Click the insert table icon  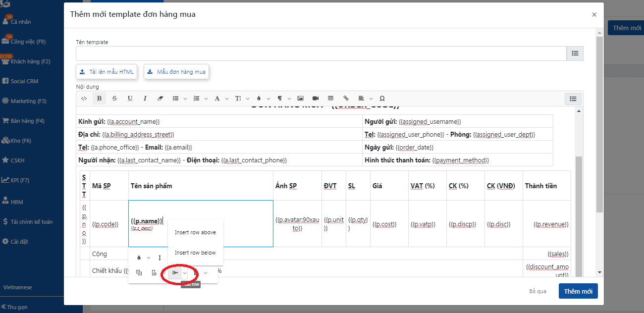331,99
